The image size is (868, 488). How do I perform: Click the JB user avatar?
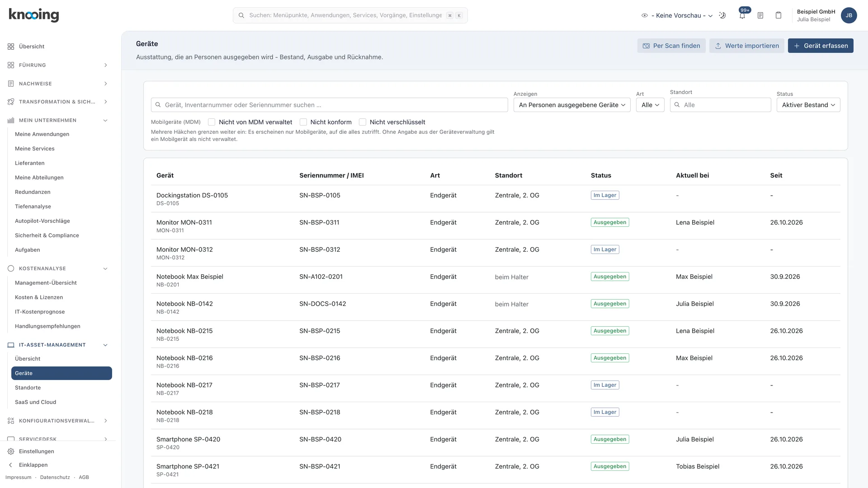(x=849, y=15)
